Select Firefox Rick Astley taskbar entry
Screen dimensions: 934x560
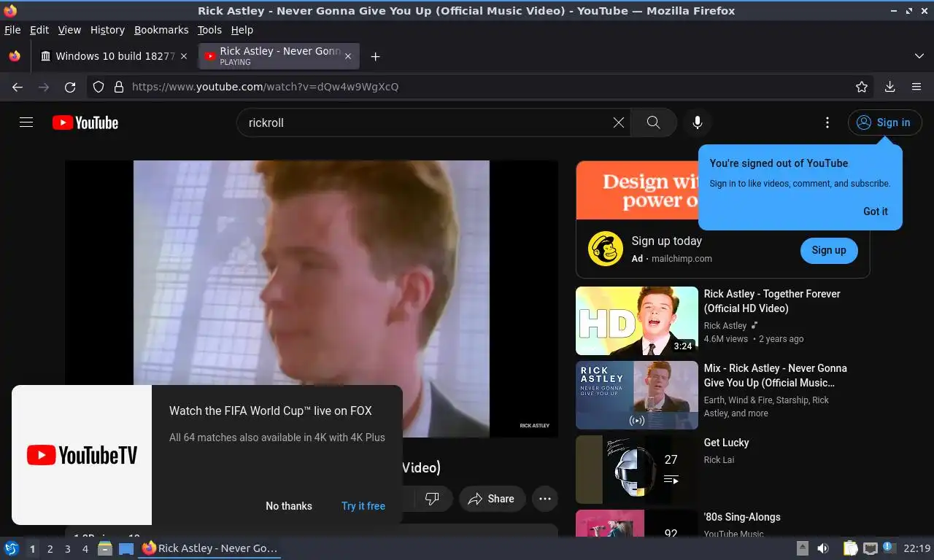[210, 548]
